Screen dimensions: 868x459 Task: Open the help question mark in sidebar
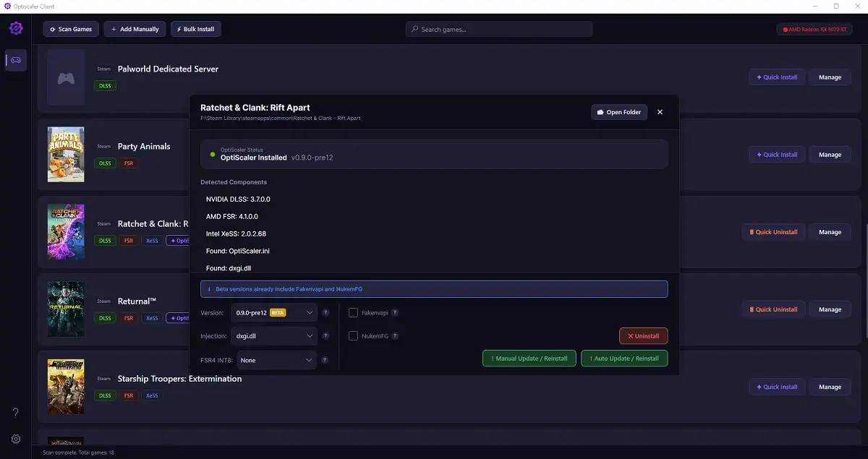tap(16, 413)
